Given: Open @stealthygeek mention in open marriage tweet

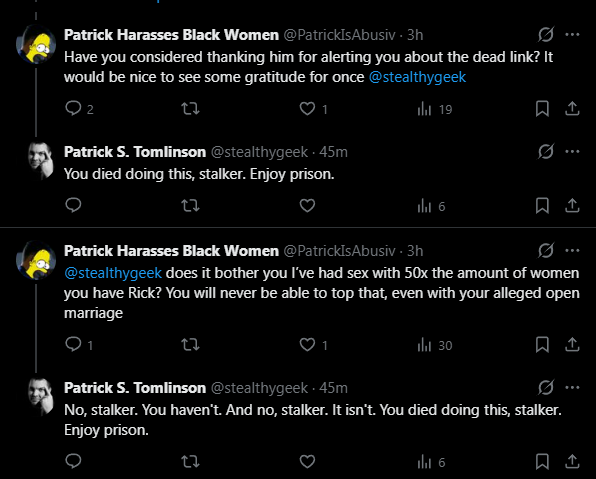Looking at the screenshot, I should coord(113,273).
